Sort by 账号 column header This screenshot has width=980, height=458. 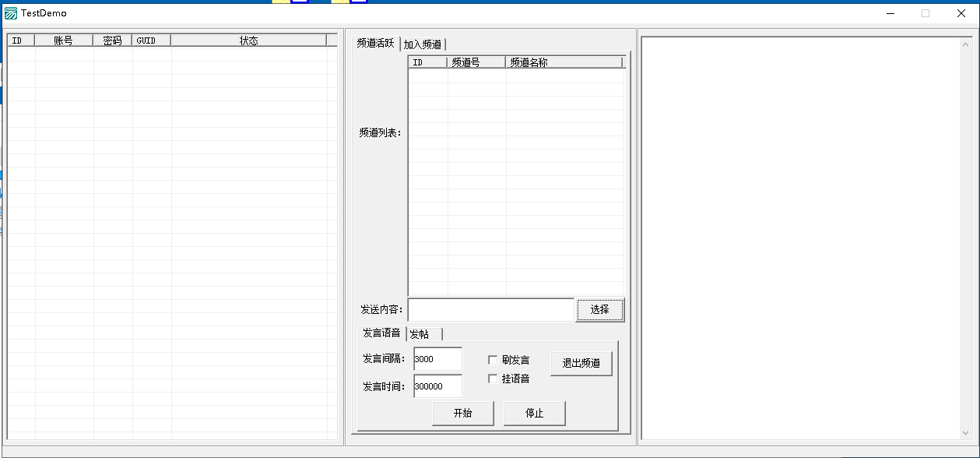[x=63, y=41]
